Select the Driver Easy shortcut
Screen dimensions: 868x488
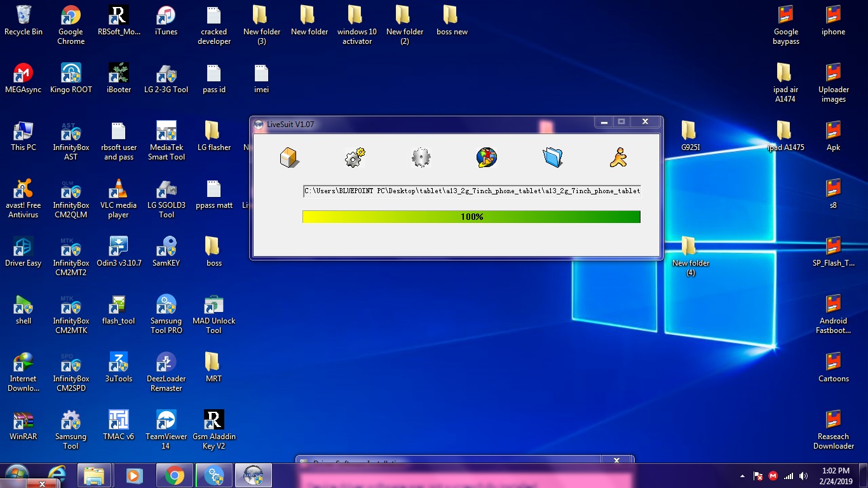pos(24,252)
